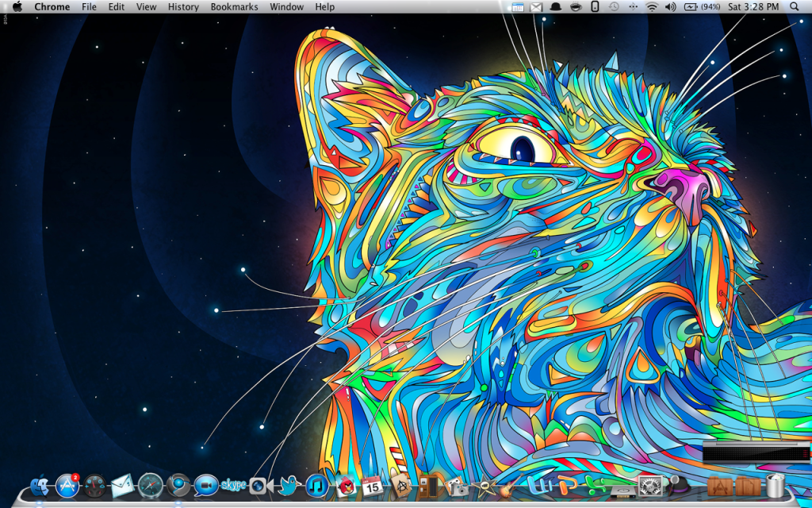Open the Bookmarks menu

(234, 6)
